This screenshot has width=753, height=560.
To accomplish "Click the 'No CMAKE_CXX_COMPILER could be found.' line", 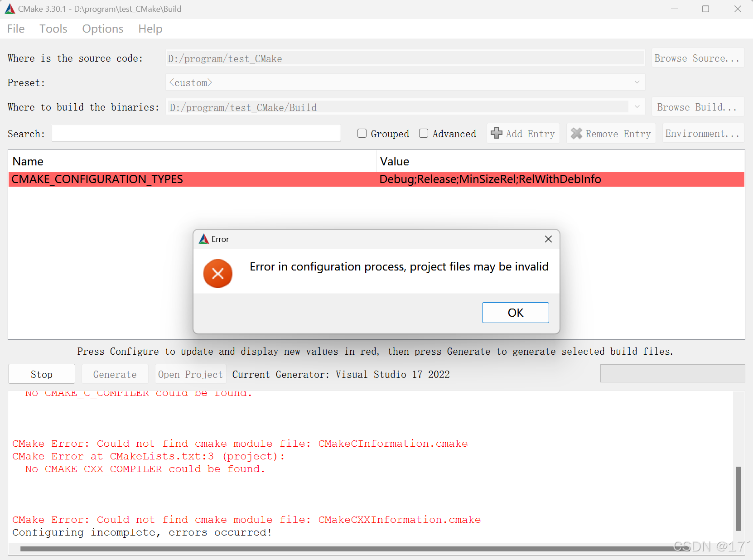I will click(x=145, y=469).
